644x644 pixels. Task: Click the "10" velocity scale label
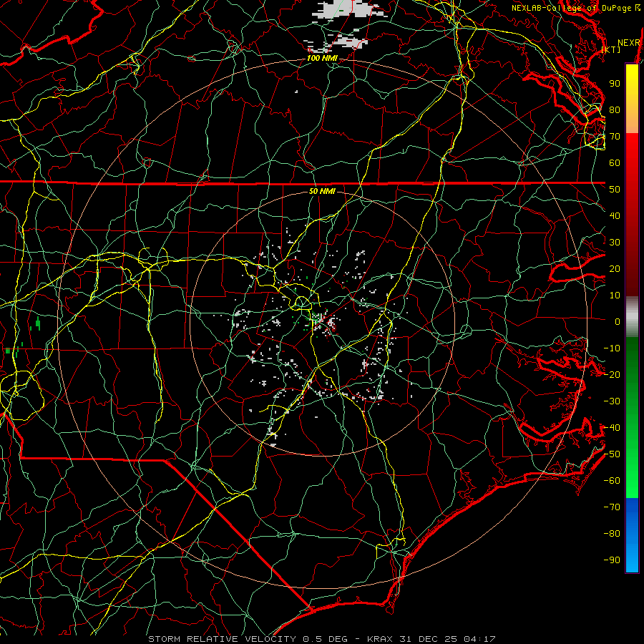click(615, 296)
